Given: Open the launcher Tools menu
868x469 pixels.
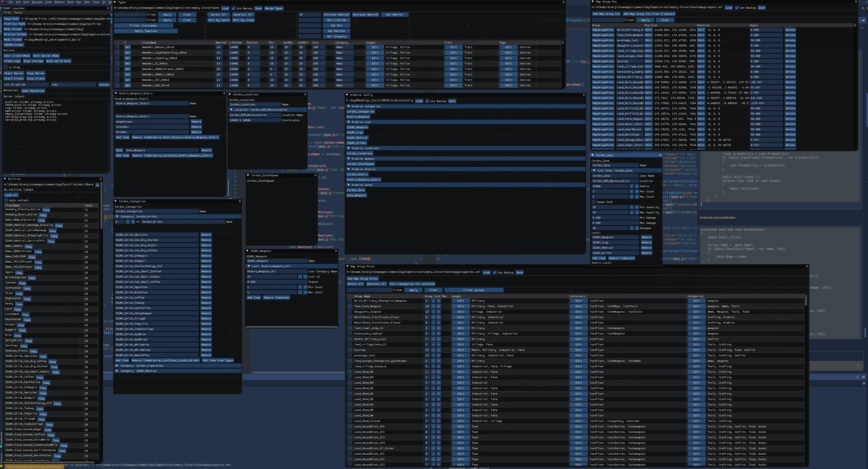Looking at the screenshot, I should click(18, 13).
